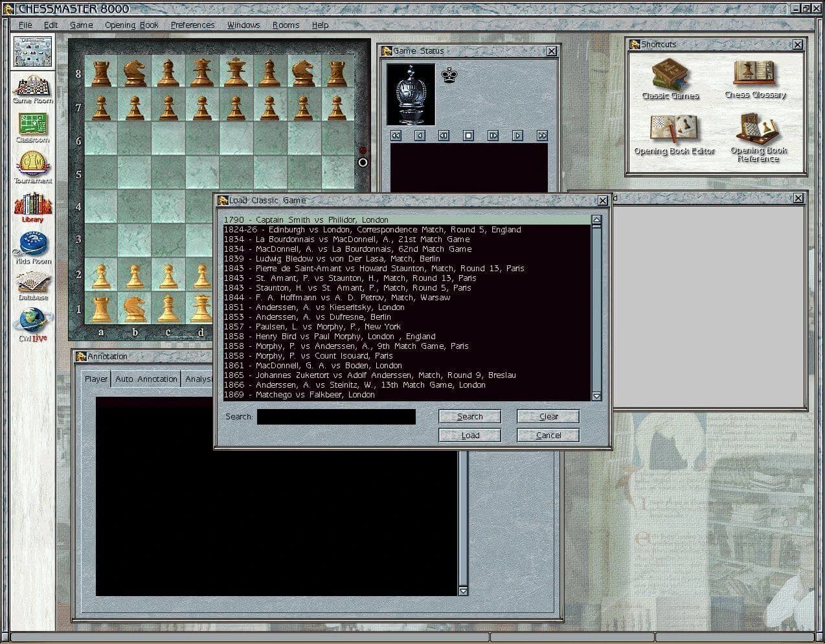Load the selected classic game
Screen dimensions: 825x644
click(x=469, y=435)
